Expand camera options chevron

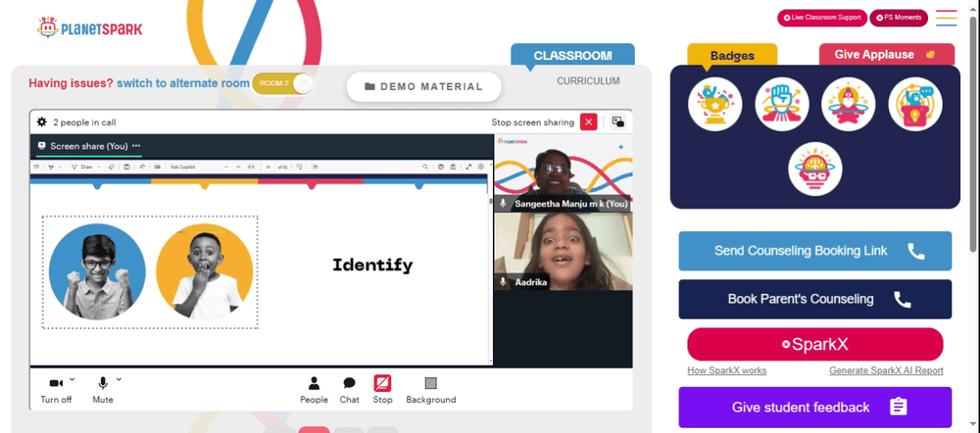point(72,379)
